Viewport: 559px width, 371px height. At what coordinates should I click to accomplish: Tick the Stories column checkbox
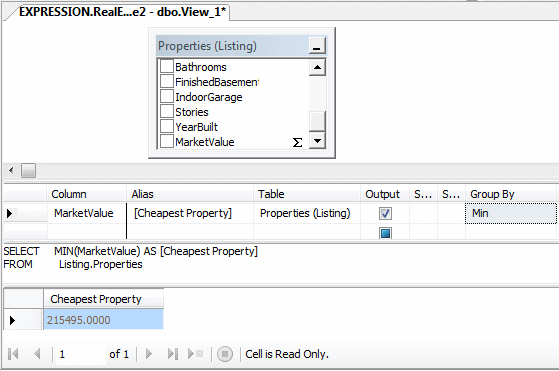(166, 111)
